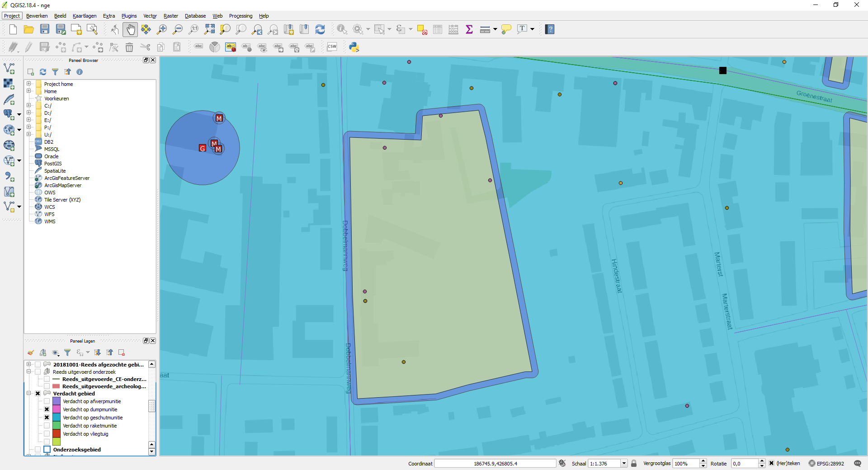868x470 pixels.
Task: Zoom to full extent
Action: 209,29
